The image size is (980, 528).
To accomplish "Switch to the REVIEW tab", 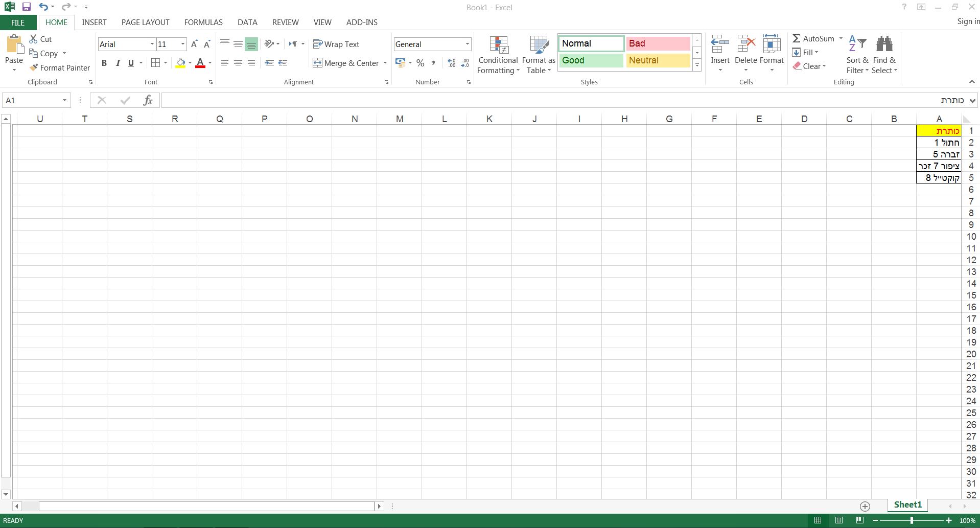I will click(x=285, y=22).
